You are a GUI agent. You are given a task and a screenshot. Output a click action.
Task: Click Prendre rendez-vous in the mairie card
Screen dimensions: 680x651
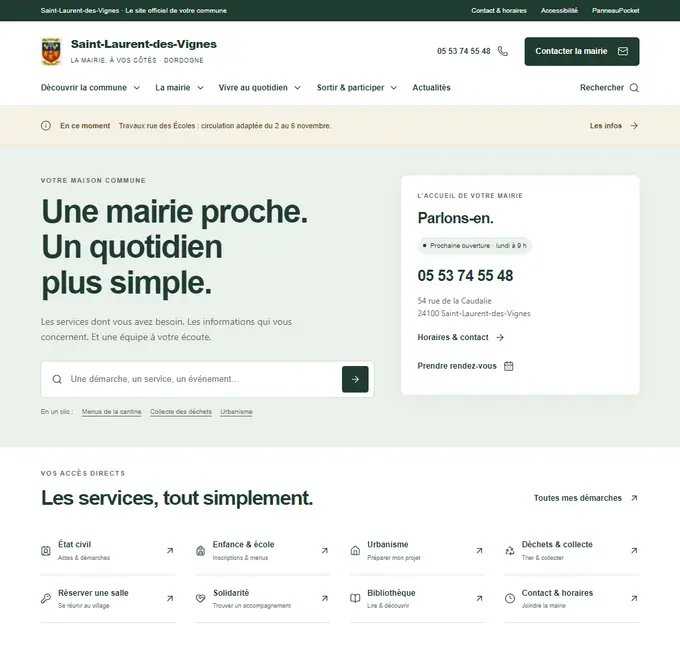(x=465, y=366)
